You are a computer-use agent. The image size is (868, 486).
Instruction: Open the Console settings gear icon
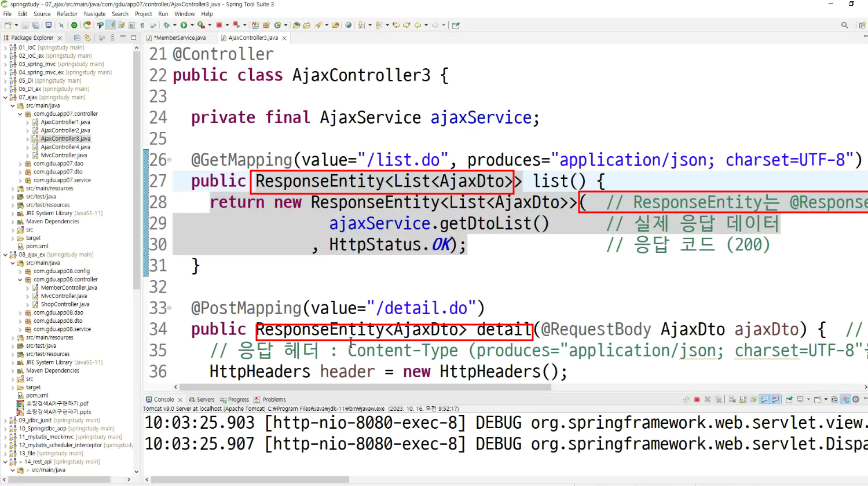coord(855,399)
